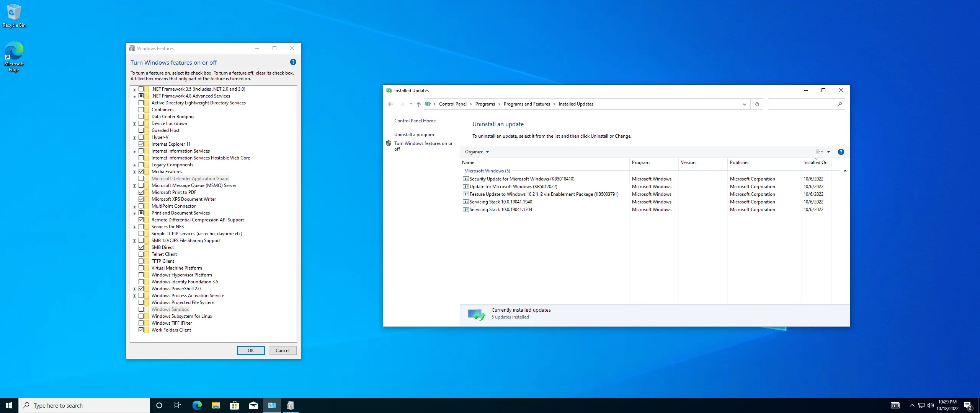Enable Windows Subsystem for Linux checkbox
The width and height of the screenshot is (980, 413).
(x=141, y=316)
